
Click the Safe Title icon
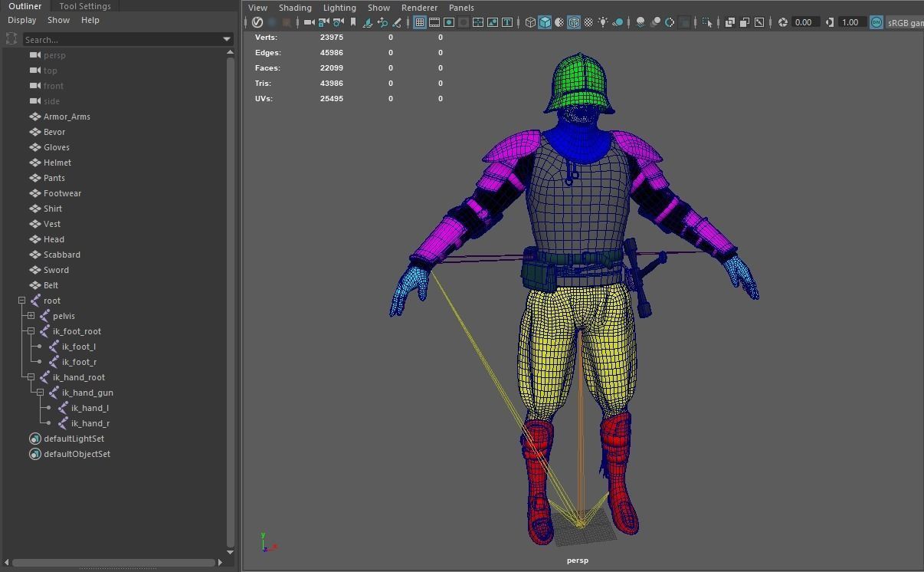click(x=507, y=22)
